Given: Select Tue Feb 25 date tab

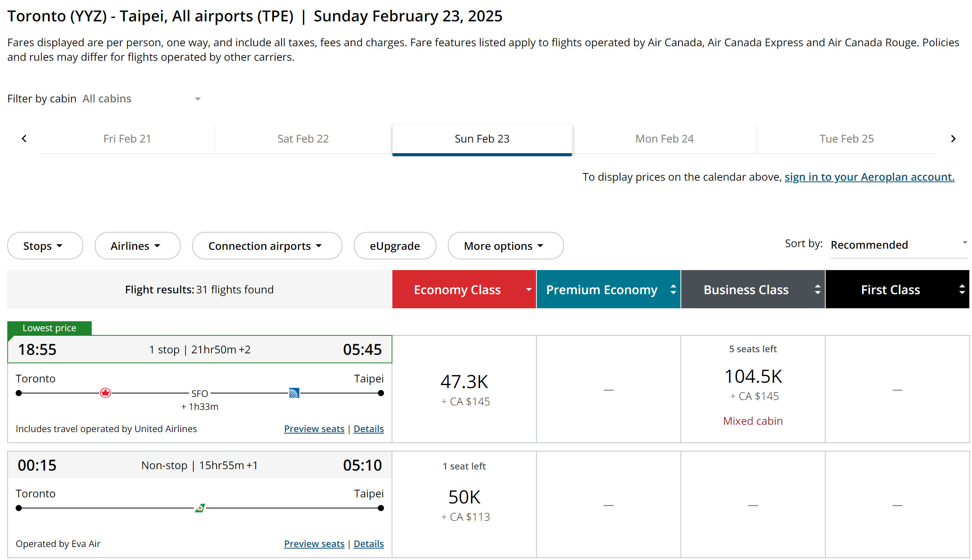Looking at the screenshot, I should coord(846,138).
